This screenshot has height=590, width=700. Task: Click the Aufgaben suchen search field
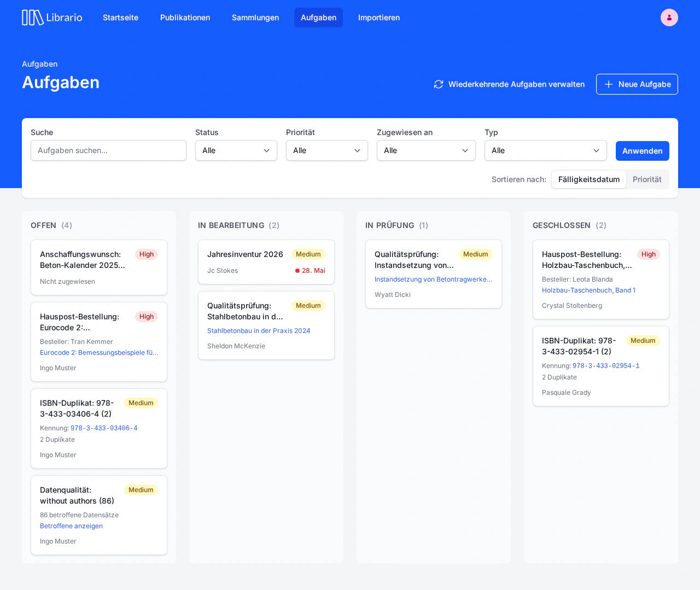tap(108, 150)
